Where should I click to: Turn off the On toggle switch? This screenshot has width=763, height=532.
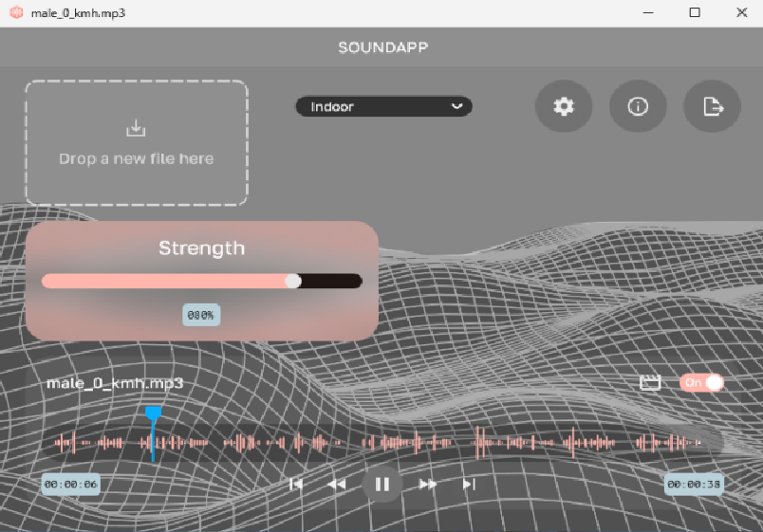(x=701, y=383)
